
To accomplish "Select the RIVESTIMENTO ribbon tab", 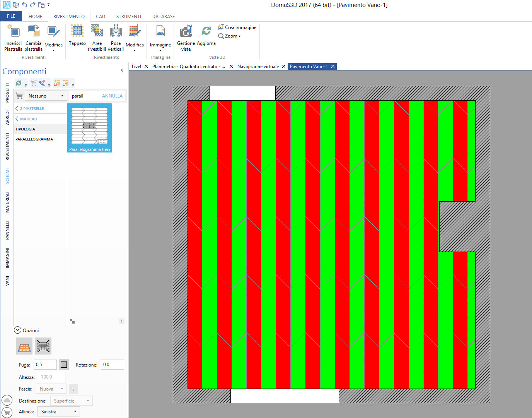I will (69, 17).
